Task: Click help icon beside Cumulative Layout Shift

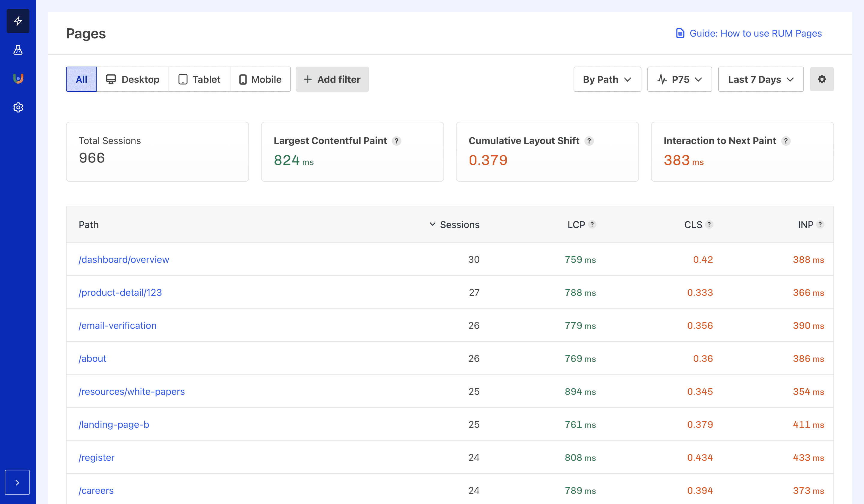Action: (x=589, y=141)
